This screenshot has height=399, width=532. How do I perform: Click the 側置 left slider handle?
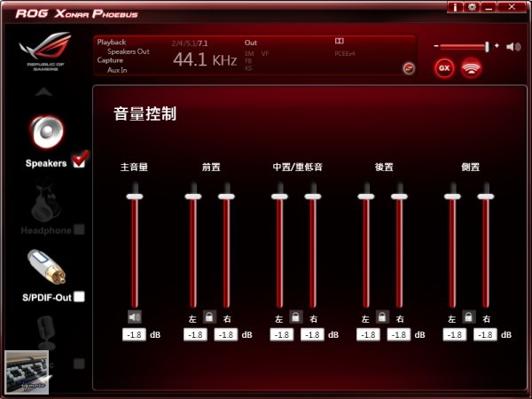point(452,197)
